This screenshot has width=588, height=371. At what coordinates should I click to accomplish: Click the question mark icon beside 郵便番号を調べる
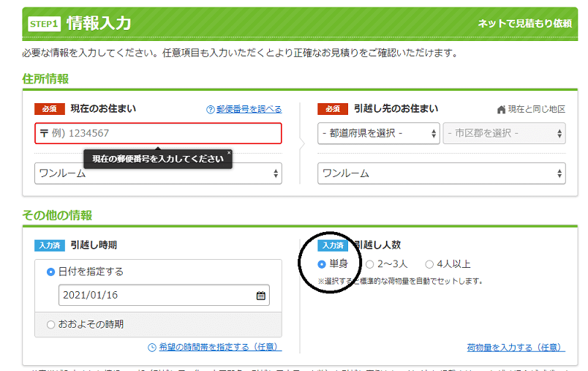(x=211, y=109)
